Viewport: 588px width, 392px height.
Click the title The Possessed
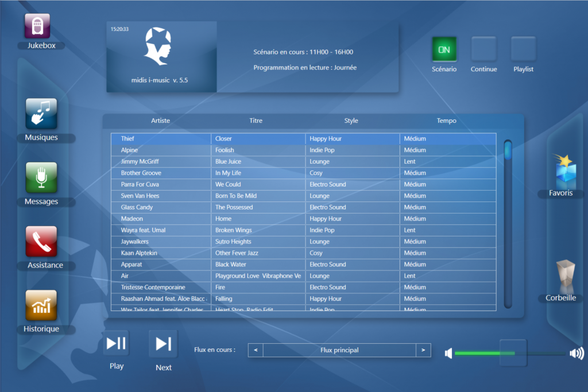(234, 207)
